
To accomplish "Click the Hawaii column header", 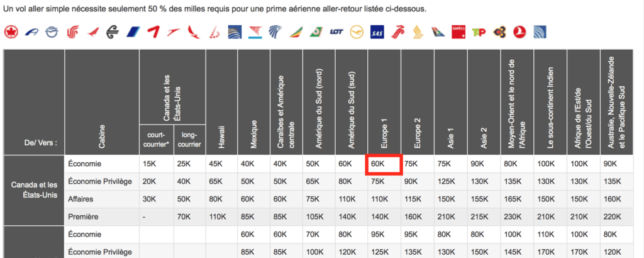I will (x=221, y=135).
